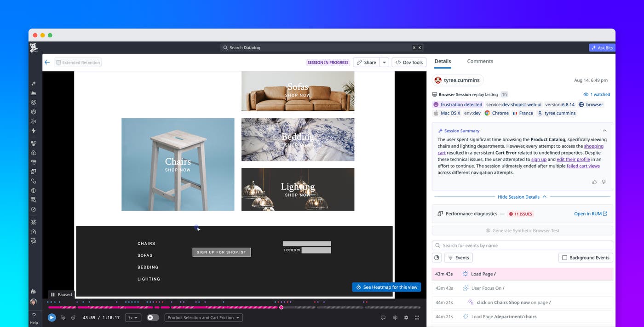Toggle skip inactivity switch
The width and height of the screenshot is (644, 327).
tap(153, 317)
